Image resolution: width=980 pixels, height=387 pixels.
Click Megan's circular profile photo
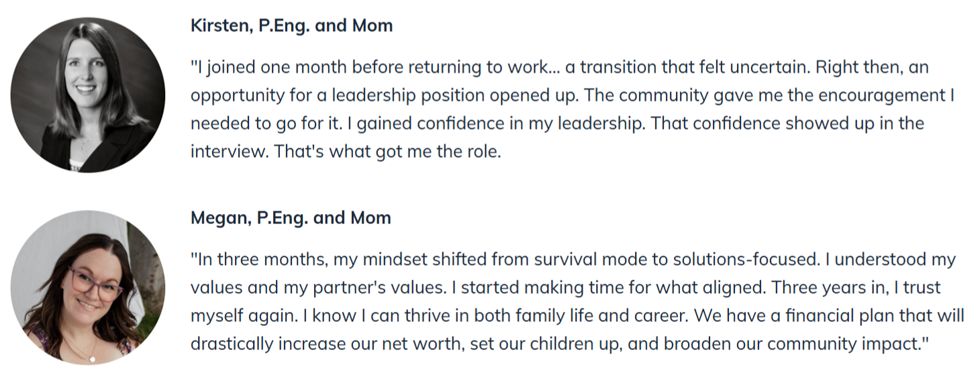point(88,287)
